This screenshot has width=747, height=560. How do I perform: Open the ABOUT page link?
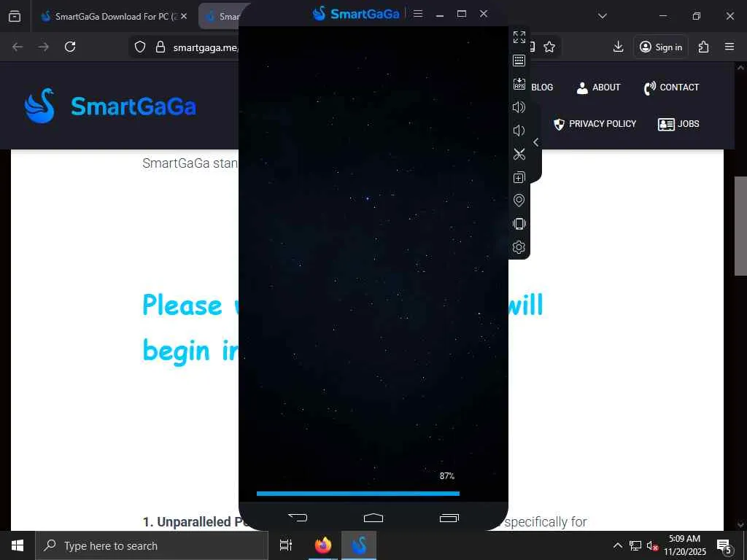[598, 87]
